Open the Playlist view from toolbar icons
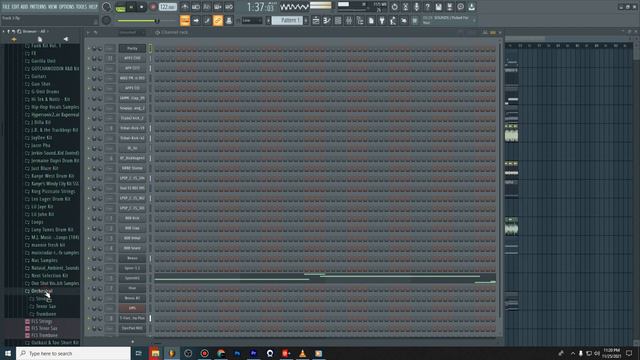Viewport: 640px width, 360px height. pos(316,20)
